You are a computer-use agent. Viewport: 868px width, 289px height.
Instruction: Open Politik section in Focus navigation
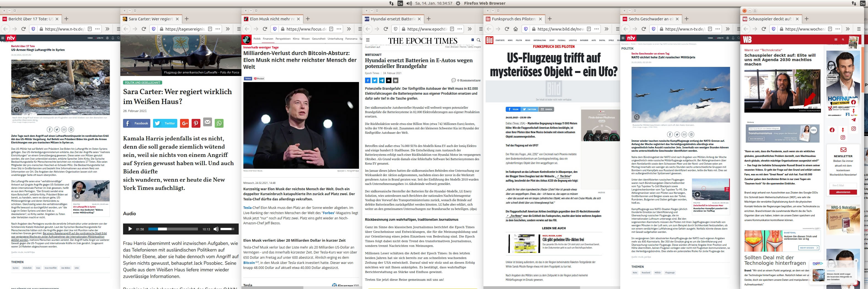coord(257,39)
